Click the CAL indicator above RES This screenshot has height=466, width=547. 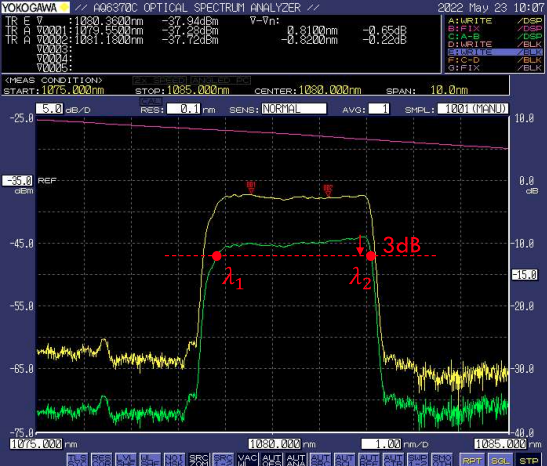click(150, 101)
